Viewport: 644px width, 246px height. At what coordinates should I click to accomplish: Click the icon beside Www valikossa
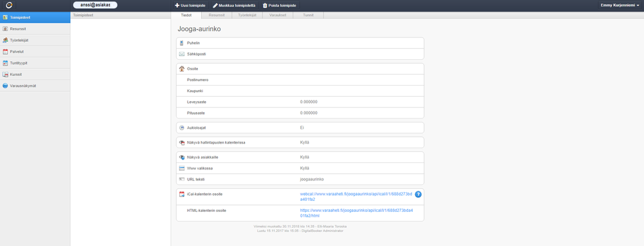pos(182,168)
